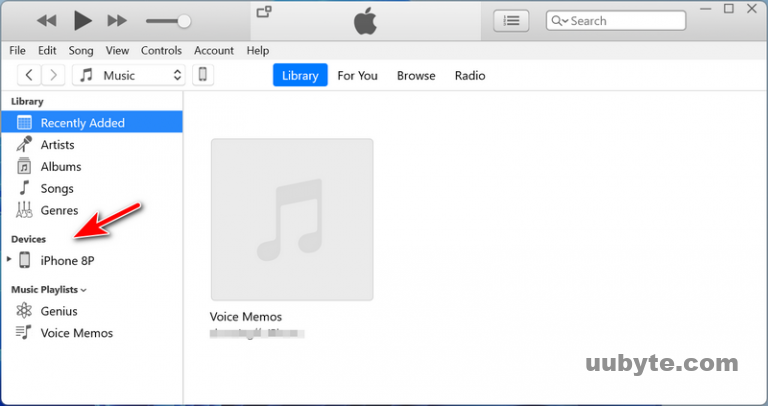The height and width of the screenshot is (406, 768).
Task: Open the search options magnifier dropdown
Action: (x=559, y=21)
